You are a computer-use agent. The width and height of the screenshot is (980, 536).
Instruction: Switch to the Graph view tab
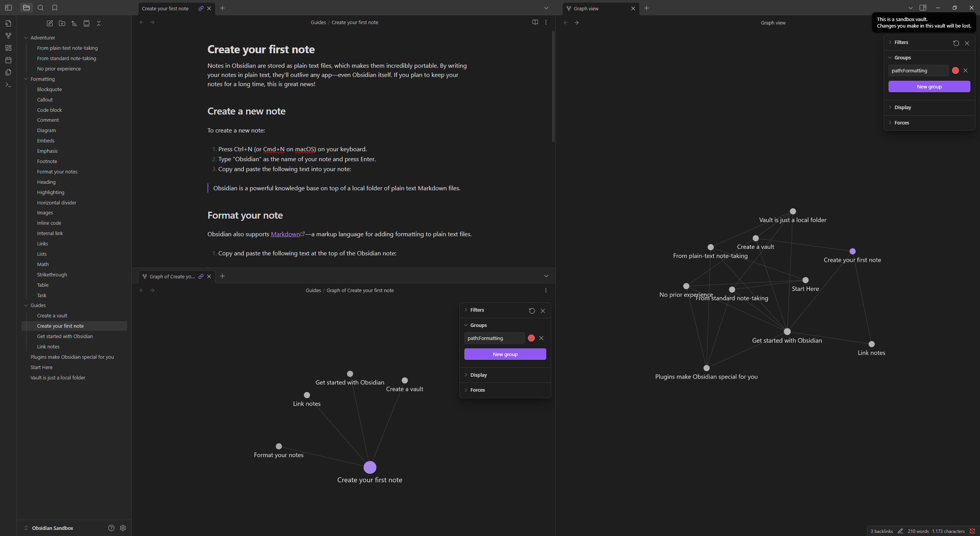[x=586, y=8]
